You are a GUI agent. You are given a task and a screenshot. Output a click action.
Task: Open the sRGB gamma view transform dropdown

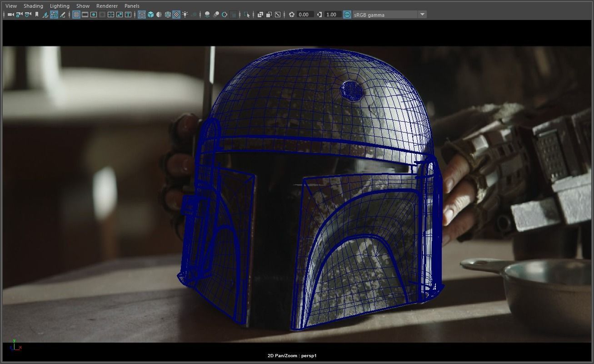pyautogui.click(x=422, y=15)
